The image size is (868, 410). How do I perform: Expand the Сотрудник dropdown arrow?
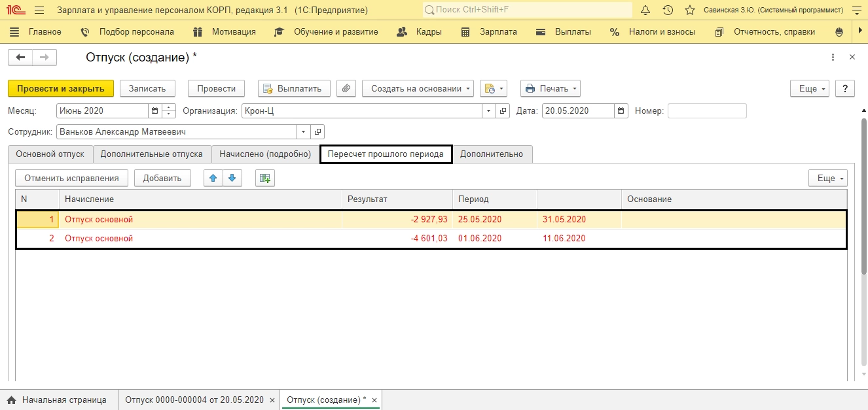(303, 132)
